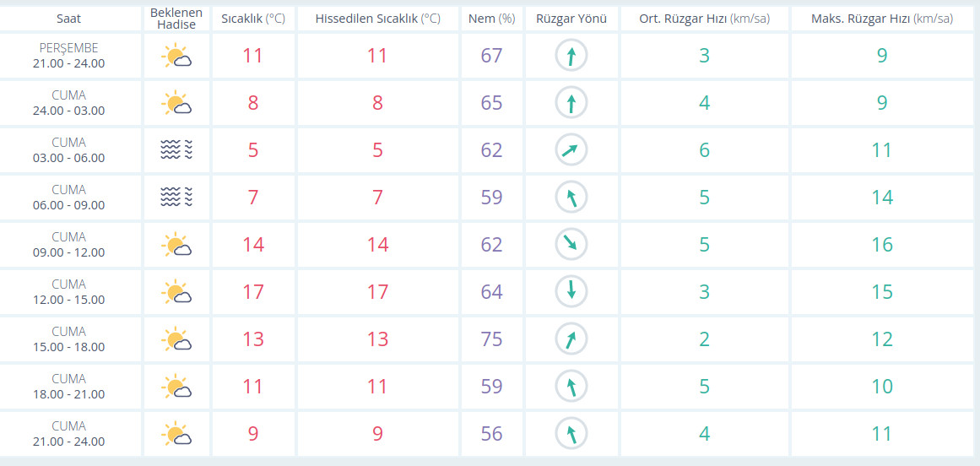Viewport: 980px width, 466px height.
Task: Click the Cuma 09.00 - 12.00 time cell
Action: 69,245
